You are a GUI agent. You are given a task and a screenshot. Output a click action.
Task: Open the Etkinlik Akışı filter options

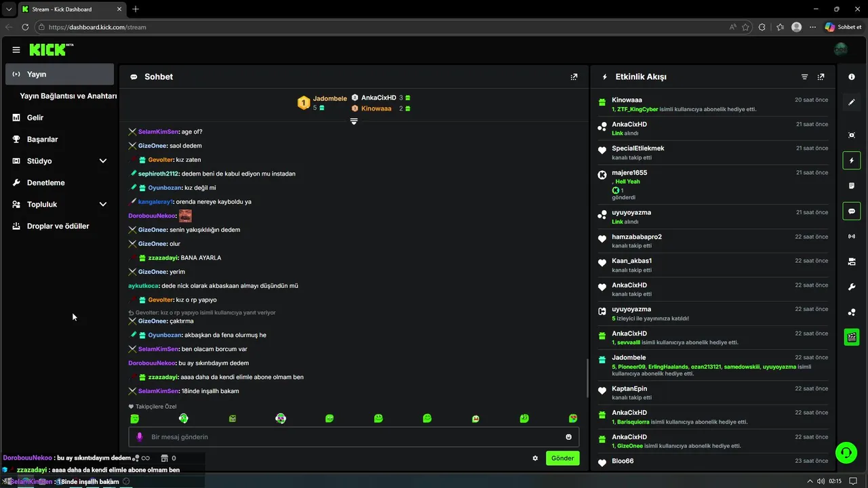(x=804, y=77)
